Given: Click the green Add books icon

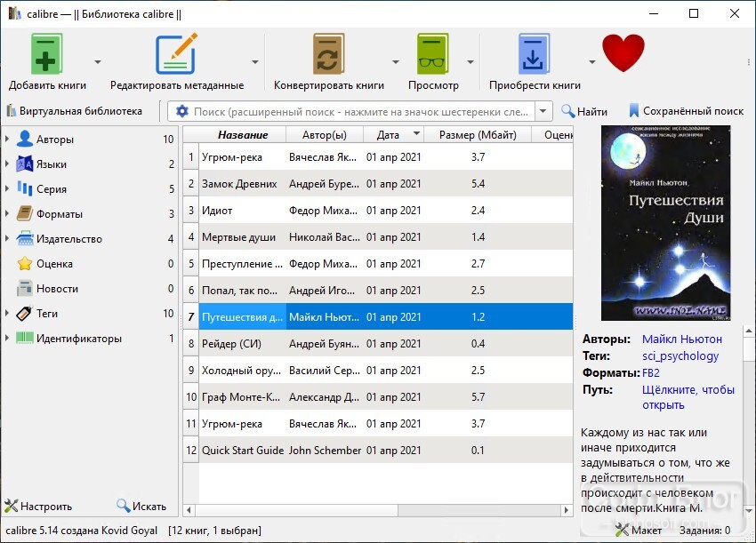Looking at the screenshot, I should pos(46,53).
